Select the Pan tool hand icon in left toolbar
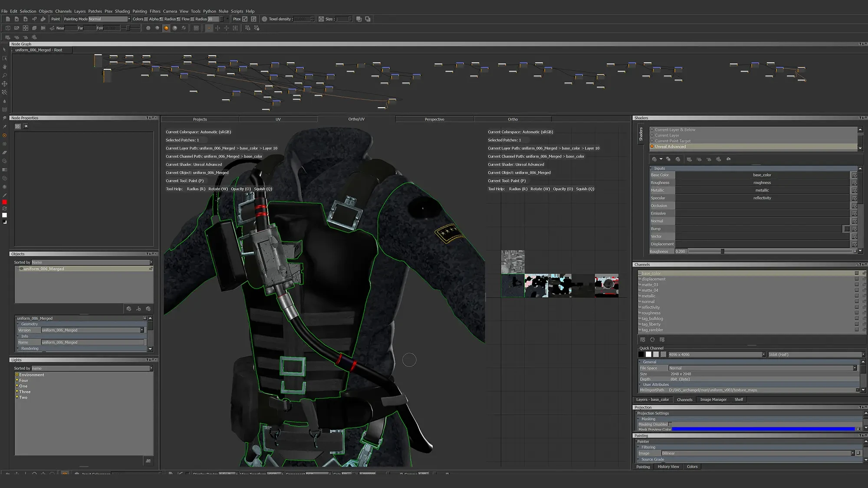 5,67
